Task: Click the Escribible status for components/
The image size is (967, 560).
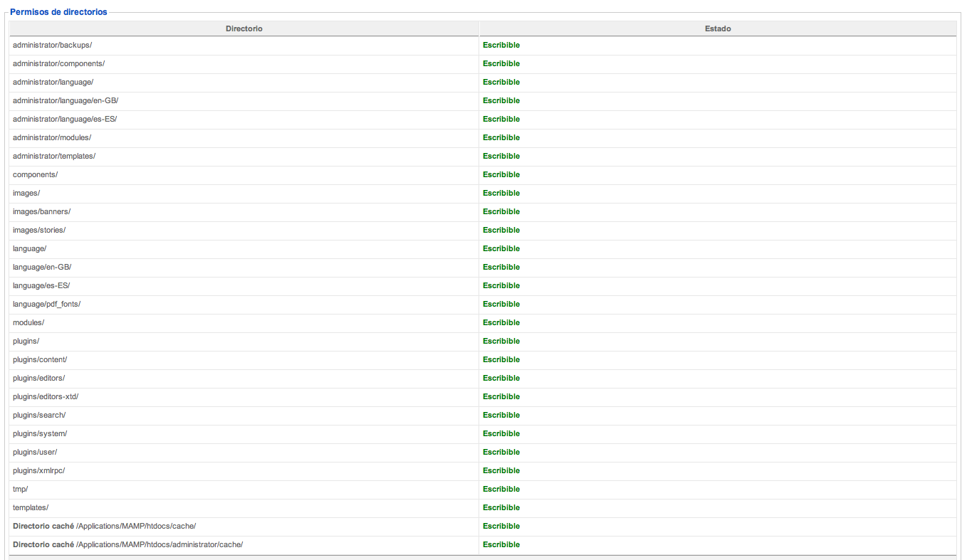Action: point(501,174)
